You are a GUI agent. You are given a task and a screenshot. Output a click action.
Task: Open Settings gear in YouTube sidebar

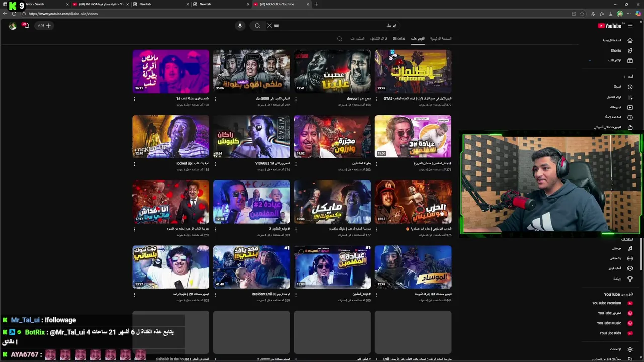coord(630,349)
